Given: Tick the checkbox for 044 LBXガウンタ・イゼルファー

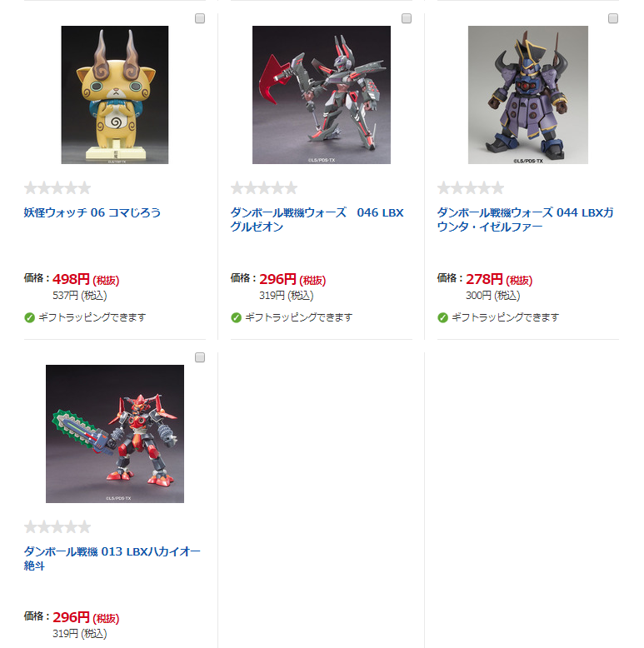Looking at the screenshot, I should click(x=613, y=18).
